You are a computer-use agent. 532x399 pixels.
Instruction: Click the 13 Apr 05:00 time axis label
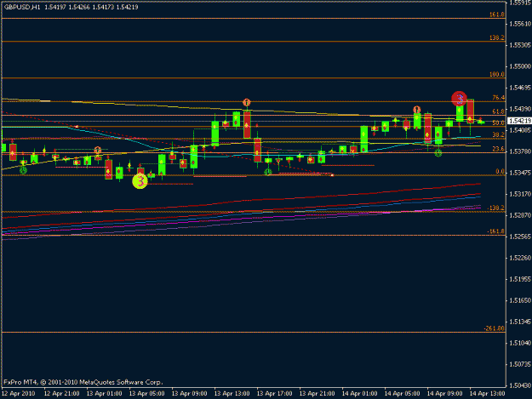[147, 394]
